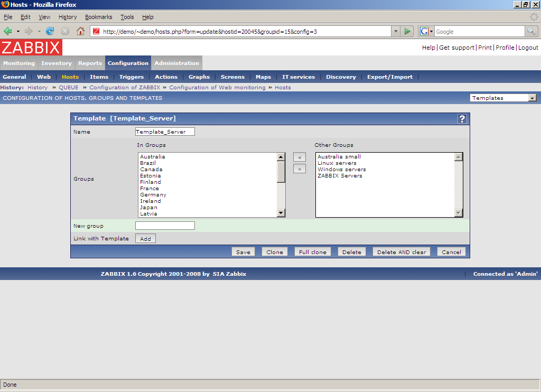This screenshot has height=392, width=541.
Task: Move group into In Groups with « button
Action: (300, 157)
